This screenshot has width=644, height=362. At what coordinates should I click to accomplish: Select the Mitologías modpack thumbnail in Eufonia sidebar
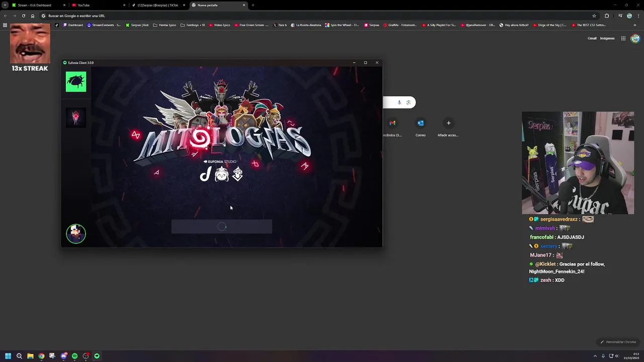[x=76, y=117]
